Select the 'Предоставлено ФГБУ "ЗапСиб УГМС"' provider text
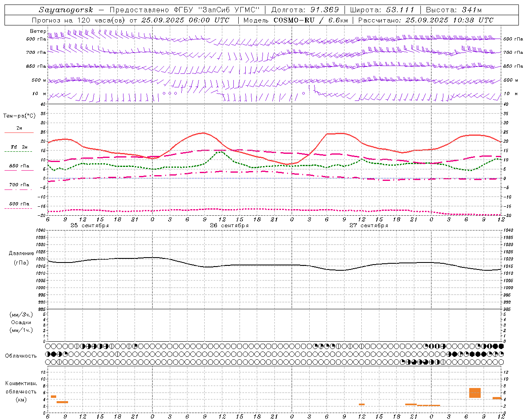The image size is (525, 420). click(x=185, y=10)
